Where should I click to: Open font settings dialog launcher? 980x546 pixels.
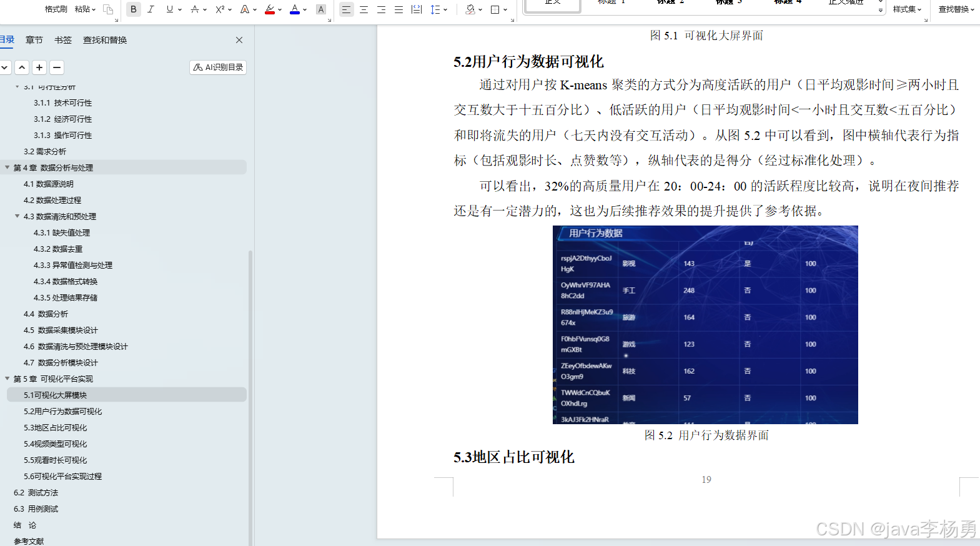pyautogui.click(x=329, y=20)
